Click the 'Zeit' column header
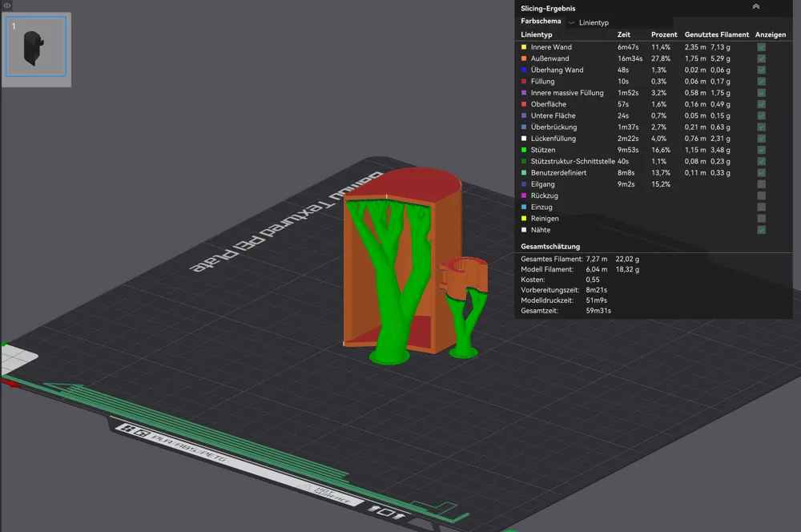 click(x=624, y=34)
